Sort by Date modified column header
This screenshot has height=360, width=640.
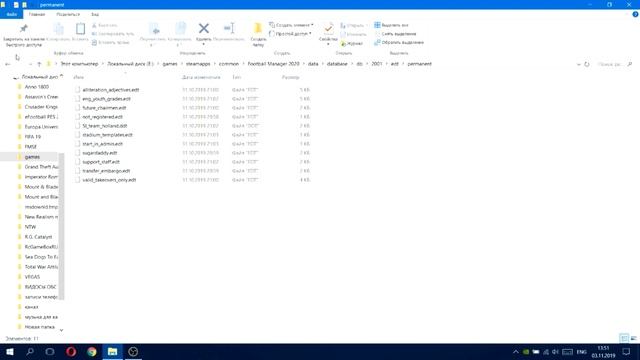(201, 77)
